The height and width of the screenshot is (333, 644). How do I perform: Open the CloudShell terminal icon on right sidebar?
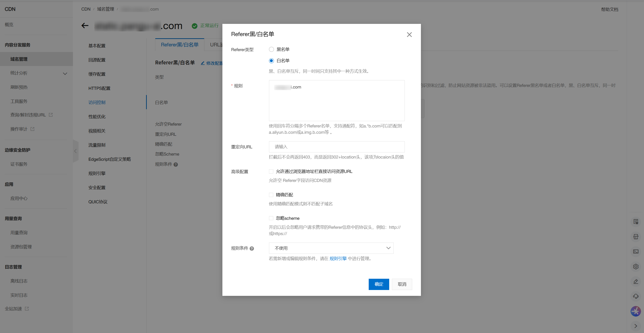coord(636,251)
